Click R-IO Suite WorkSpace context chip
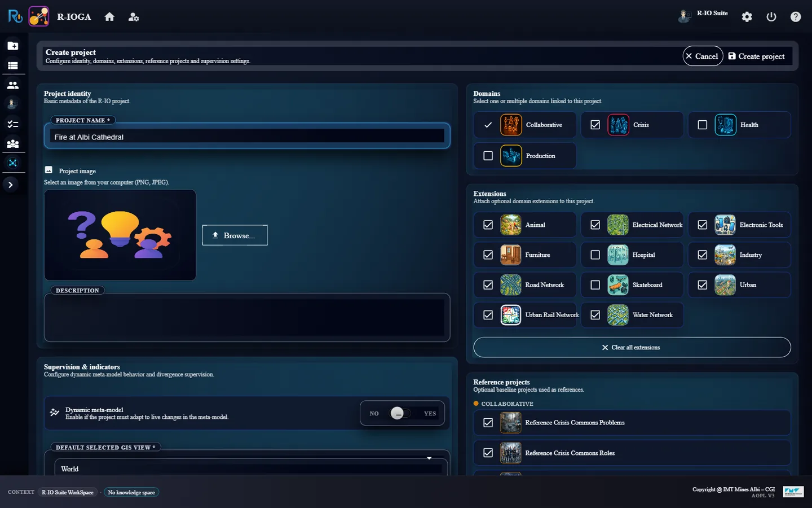This screenshot has width=812, height=508. click(x=68, y=492)
